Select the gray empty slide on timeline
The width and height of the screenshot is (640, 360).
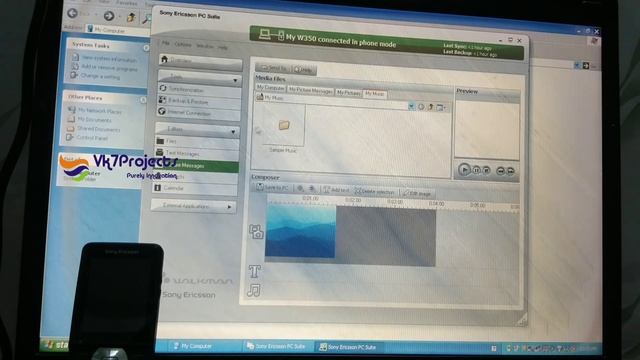pyautogui.click(x=386, y=237)
